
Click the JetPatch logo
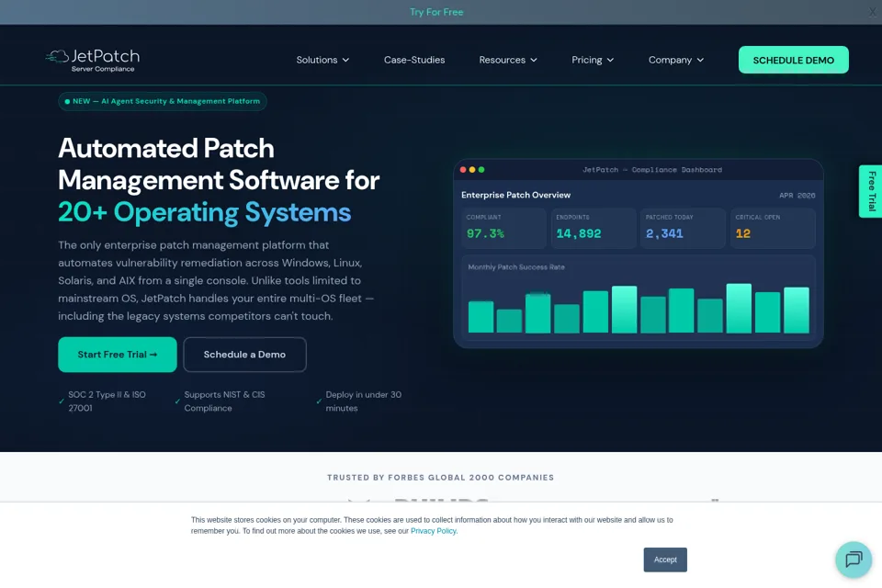coord(93,61)
